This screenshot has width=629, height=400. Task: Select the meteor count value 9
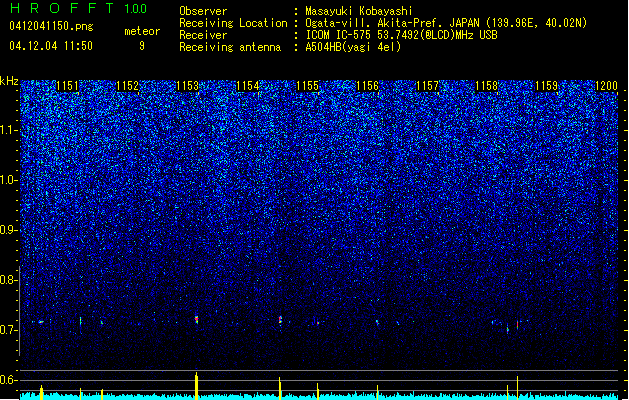[142, 46]
